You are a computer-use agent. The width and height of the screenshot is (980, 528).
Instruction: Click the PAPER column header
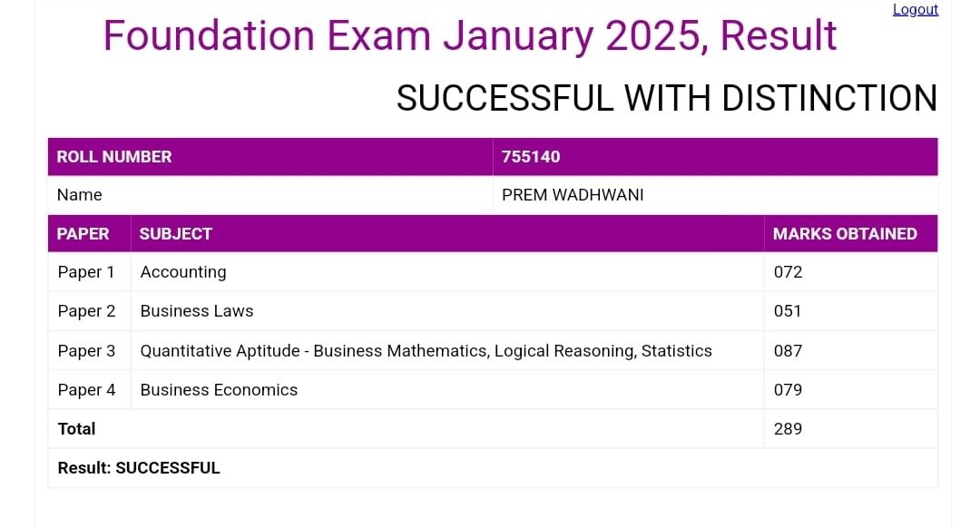coord(83,234)
